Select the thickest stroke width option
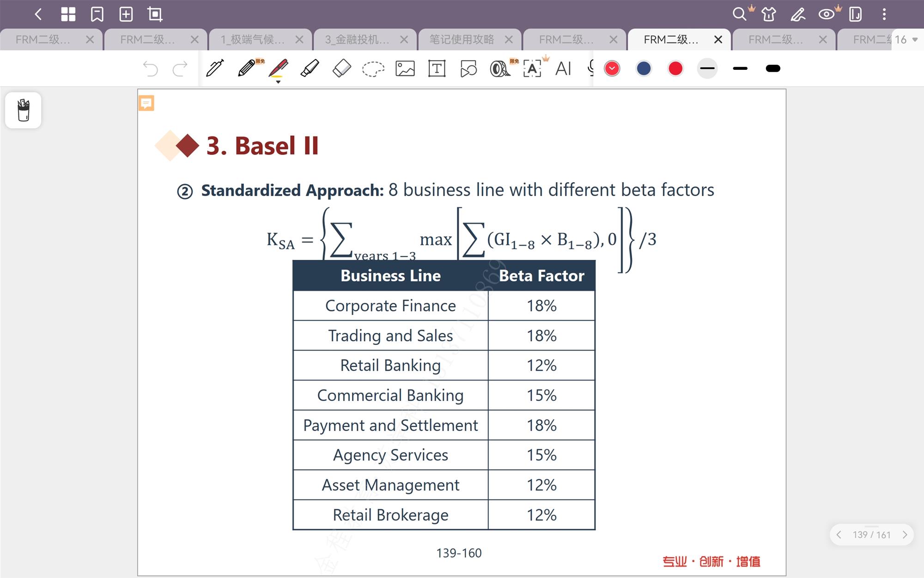The width and height of the screenshot is (924, 578). pos(772,68)
